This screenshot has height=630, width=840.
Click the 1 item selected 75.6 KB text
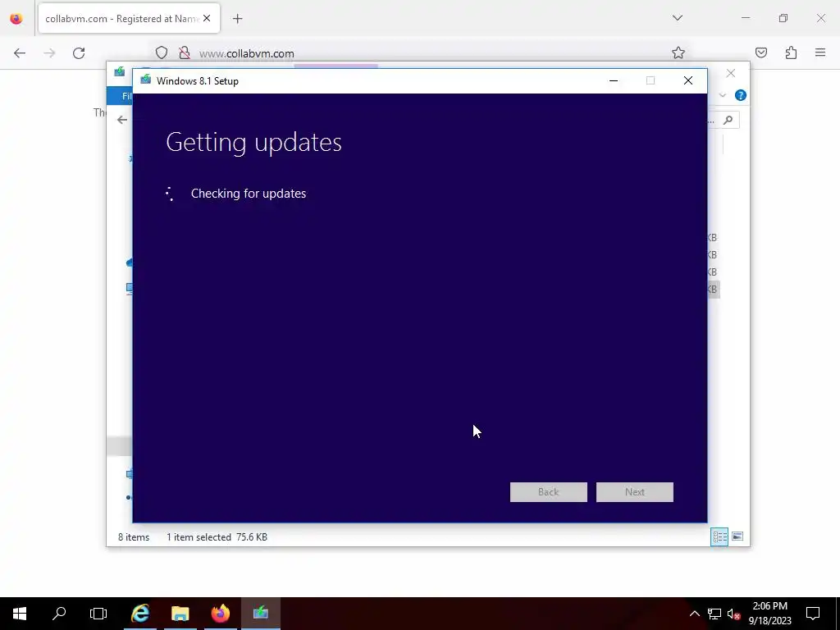tap(217, 536)
